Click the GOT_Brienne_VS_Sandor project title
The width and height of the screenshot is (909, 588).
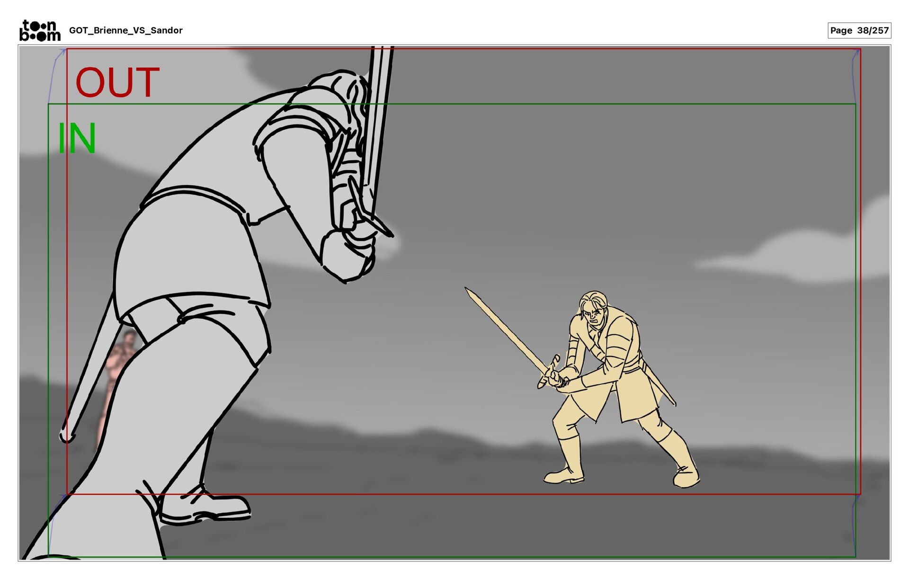[125, 30]
